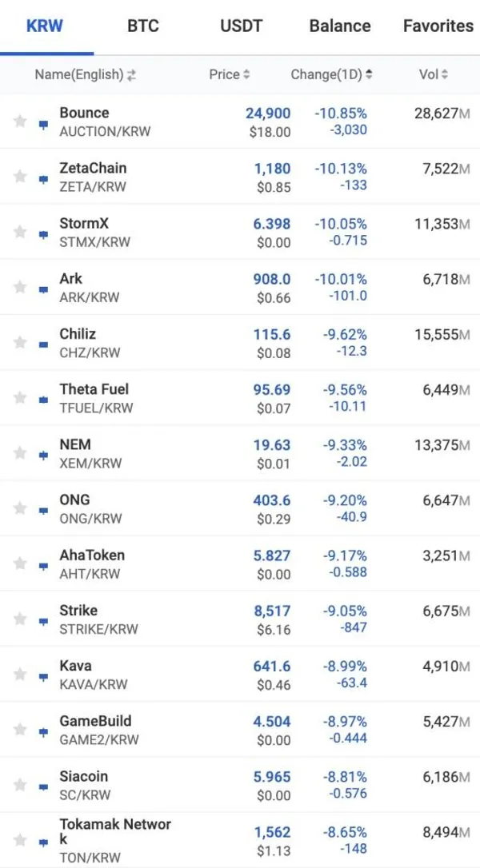Sort the list by Price
Viewport: 480px width, 868px height.
click(229, 74)
